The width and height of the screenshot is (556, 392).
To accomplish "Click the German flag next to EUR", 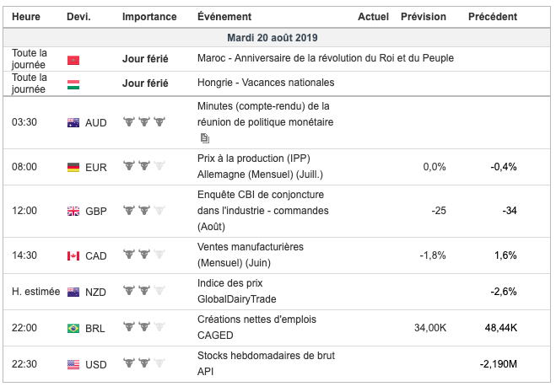I will pos(73,167).
